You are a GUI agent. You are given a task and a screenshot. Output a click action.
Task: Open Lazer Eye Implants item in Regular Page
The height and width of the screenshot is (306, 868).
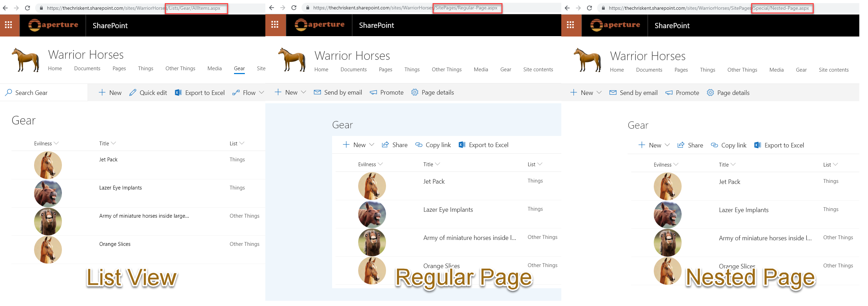[448, 210]
